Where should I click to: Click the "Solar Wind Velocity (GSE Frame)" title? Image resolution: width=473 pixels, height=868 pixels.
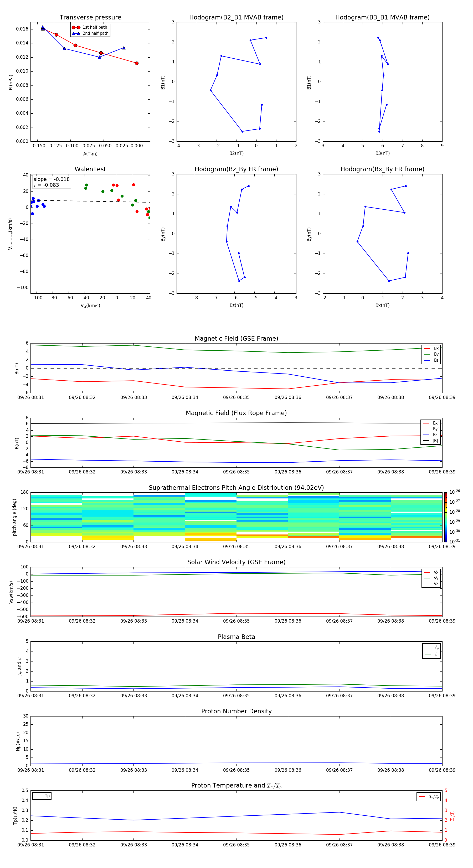tap(236, 562)
